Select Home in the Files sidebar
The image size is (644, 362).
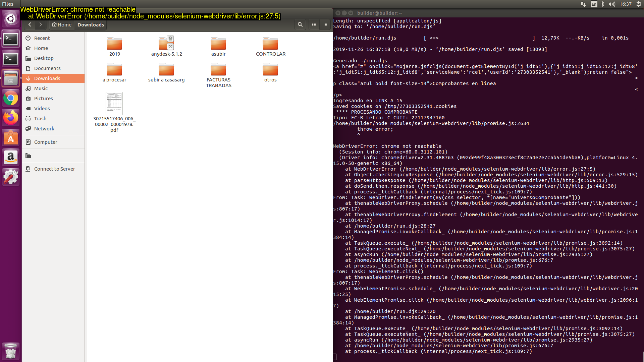tap(54, 48)
